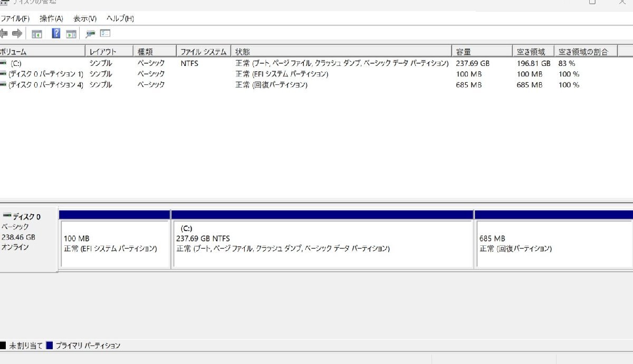Select the ディスク 0 パーティション 4 row
Screen dimensions: 633x364
coord(316,84)
